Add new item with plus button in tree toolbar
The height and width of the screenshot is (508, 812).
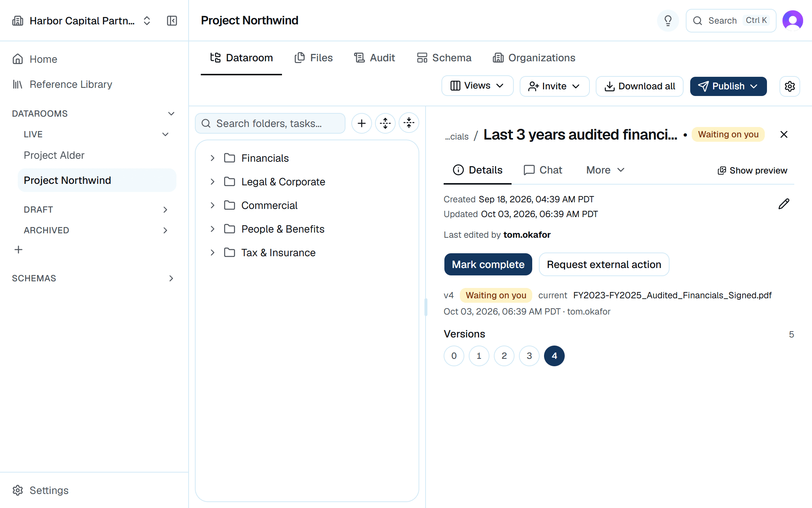click(x=362, y=123)
